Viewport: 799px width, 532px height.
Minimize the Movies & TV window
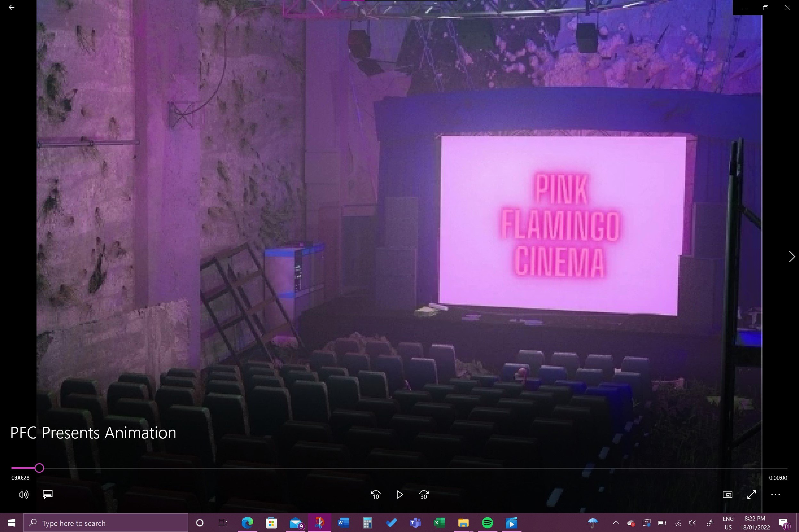click(743, 7)
